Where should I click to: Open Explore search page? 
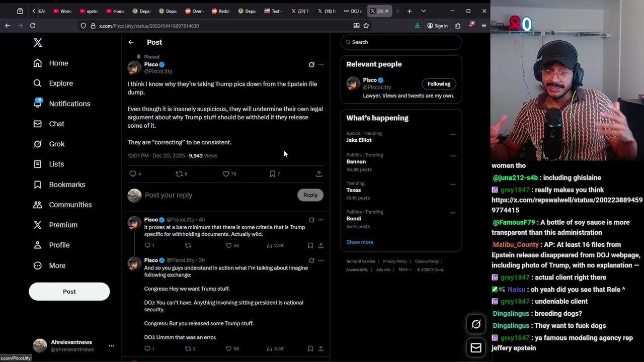tap(53, 83)
